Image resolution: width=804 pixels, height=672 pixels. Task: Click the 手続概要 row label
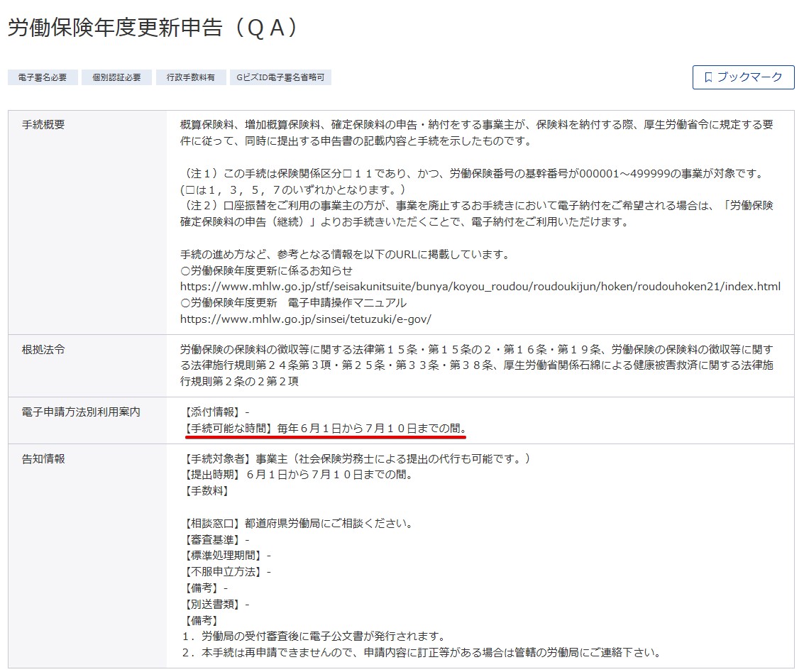click(43, 125)
